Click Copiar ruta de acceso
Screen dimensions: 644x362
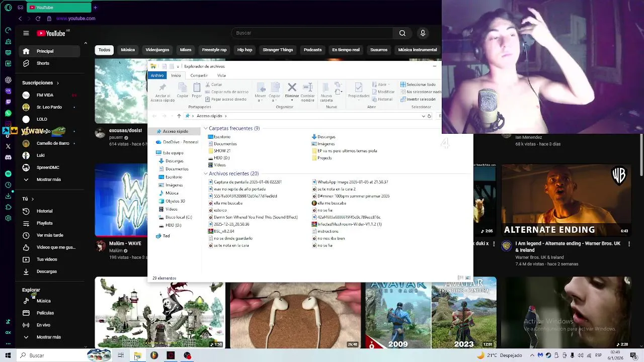(x=227, y=92)
